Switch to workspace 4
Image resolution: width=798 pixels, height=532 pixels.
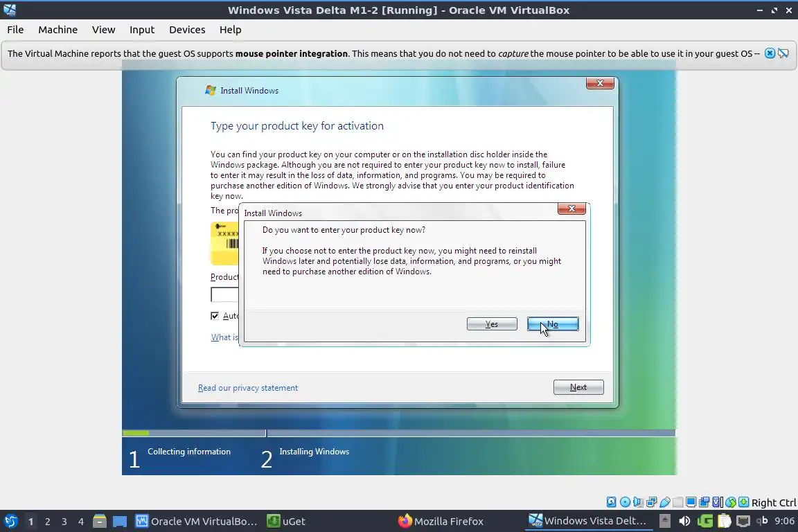81,522
